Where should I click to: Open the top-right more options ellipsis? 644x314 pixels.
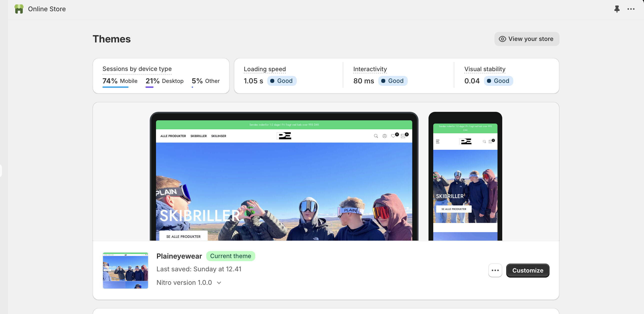coord(631,9)
